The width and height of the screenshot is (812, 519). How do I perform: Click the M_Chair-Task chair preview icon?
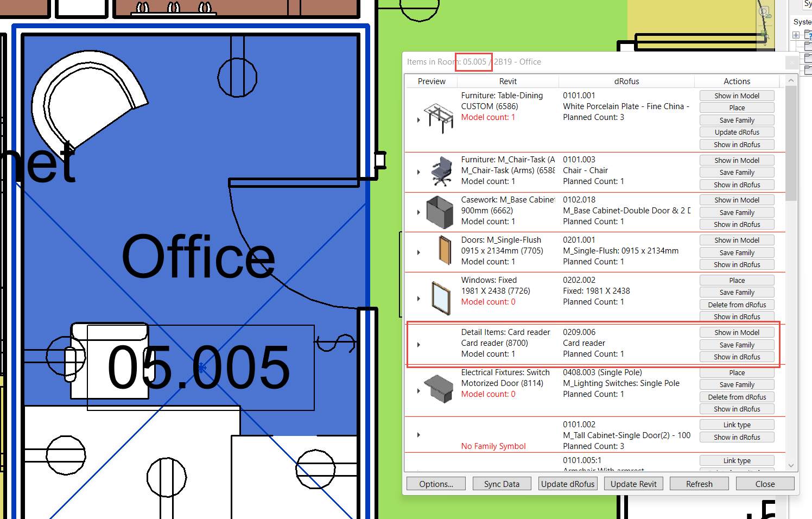[x=441, y=171]
